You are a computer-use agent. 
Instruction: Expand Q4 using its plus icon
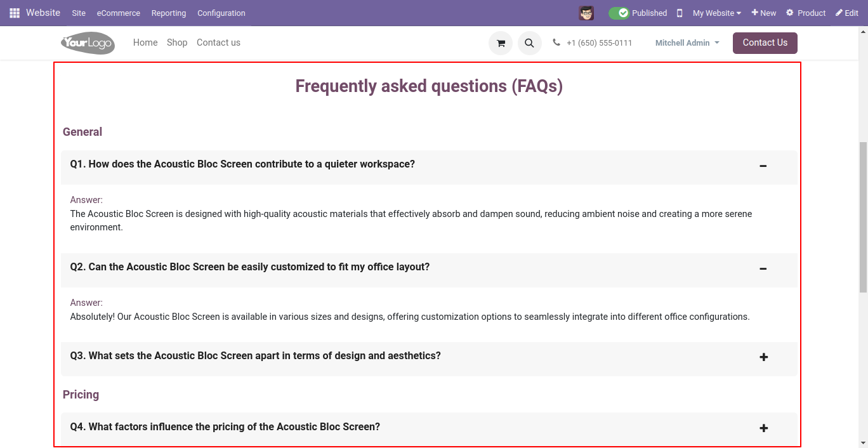tap(764, 428)
